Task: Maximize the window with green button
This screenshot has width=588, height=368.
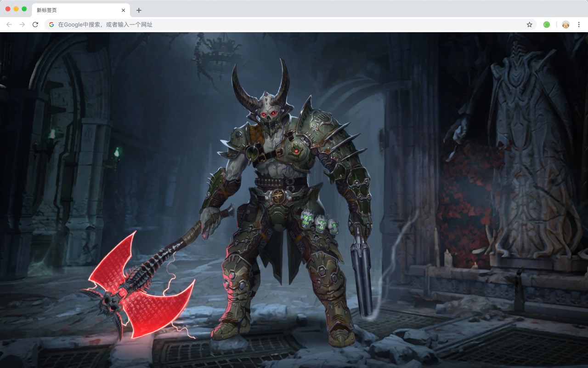Action: click(24, 9)
